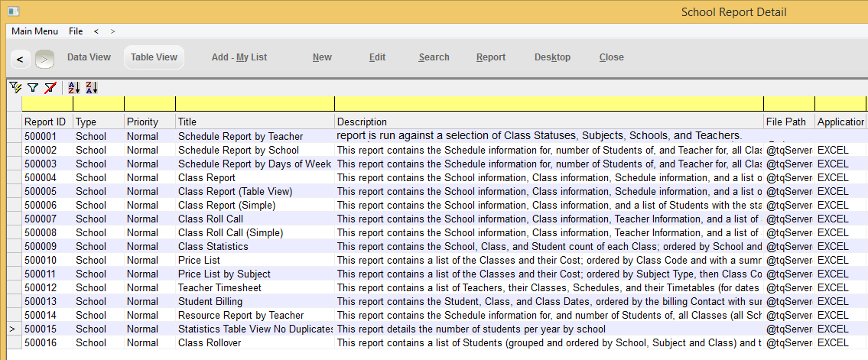Open the Main Menu menu

(34, 31)
